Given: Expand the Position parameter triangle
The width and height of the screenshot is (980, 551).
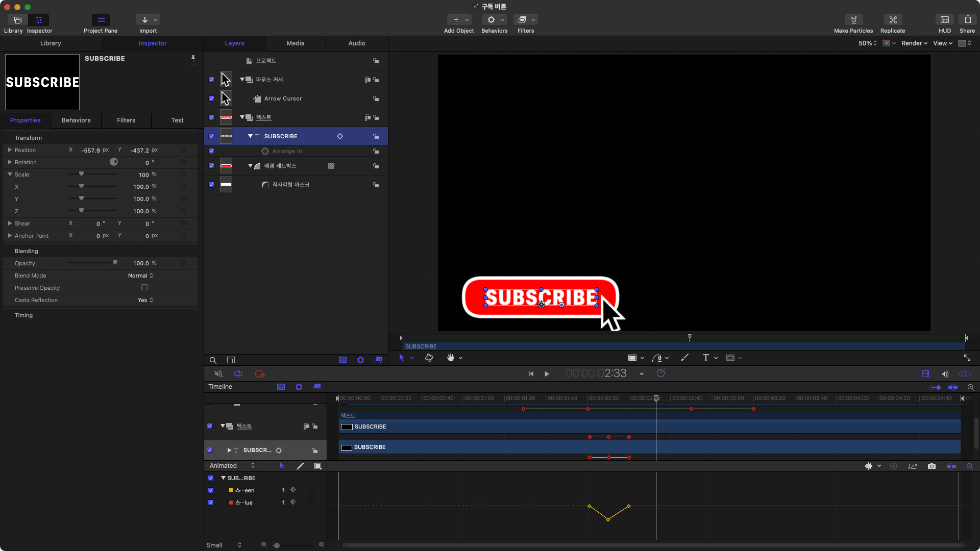Looking at the screenshot, I should 10,150.
